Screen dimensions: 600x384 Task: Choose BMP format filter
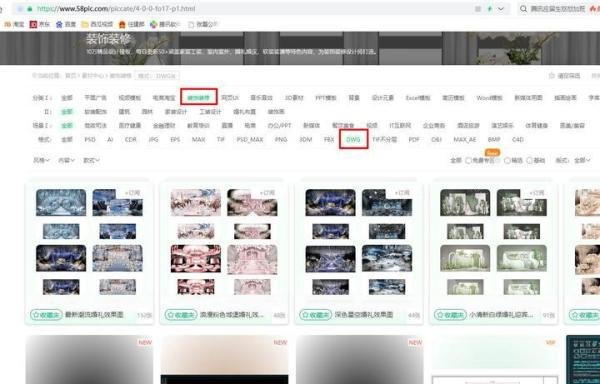point(494,140)
